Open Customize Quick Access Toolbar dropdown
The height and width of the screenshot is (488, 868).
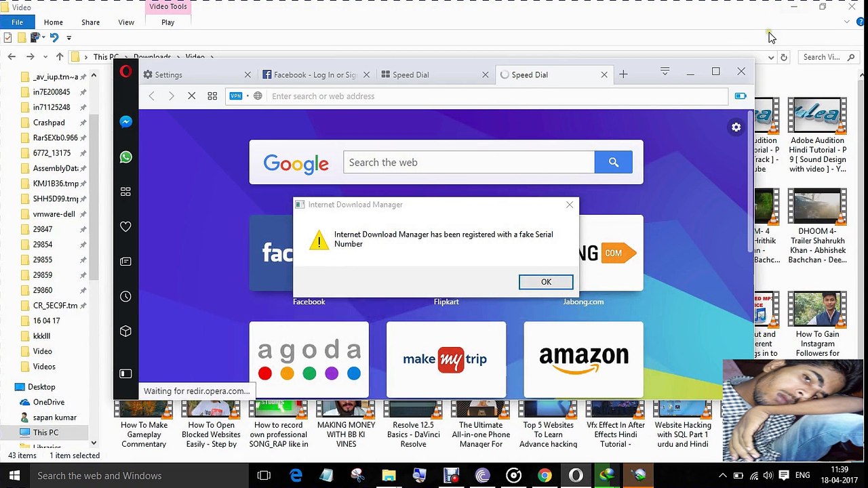point(68,38)
